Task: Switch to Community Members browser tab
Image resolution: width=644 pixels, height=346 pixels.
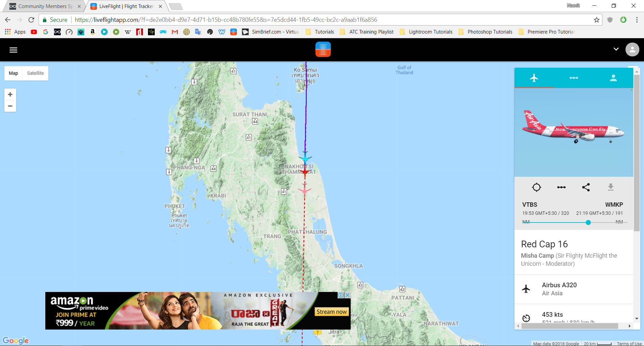Action: [x=46, y=6]
